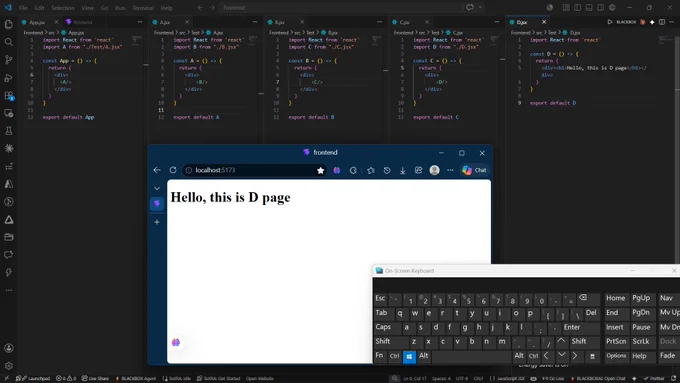Open the Terminal menu
Screen dimensions: 680x383
[143, 8]
